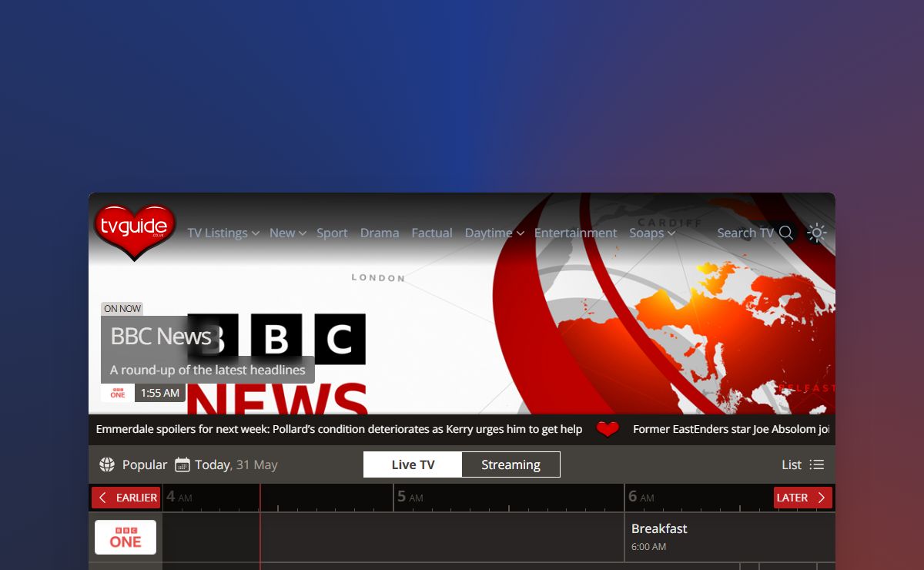
Task: Open the Sport section
Action: (332, 233)
